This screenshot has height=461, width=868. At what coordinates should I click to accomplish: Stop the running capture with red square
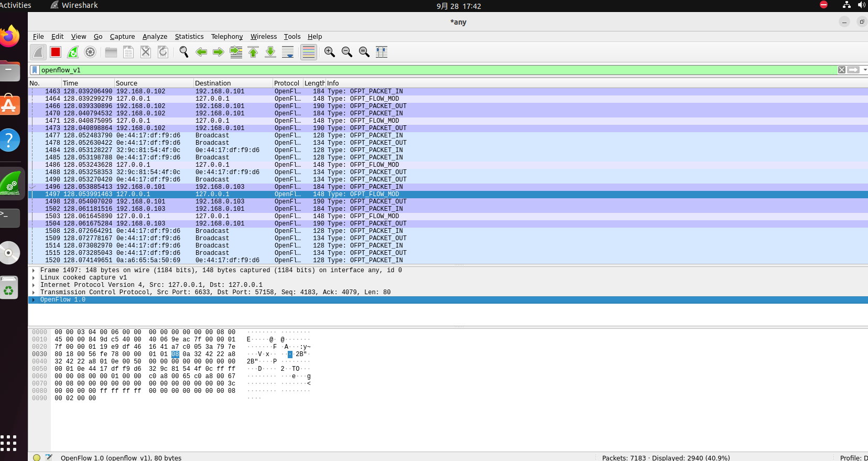coord(56,52)
